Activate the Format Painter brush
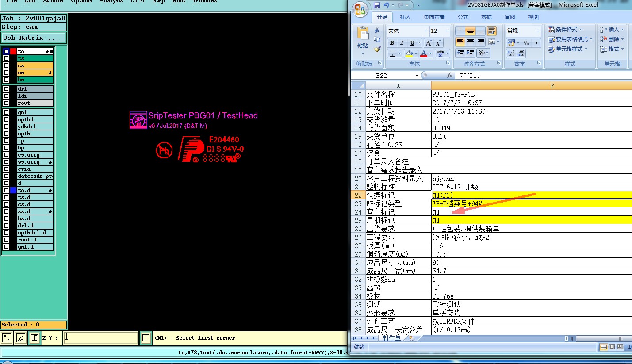 (x=377, y=50)
